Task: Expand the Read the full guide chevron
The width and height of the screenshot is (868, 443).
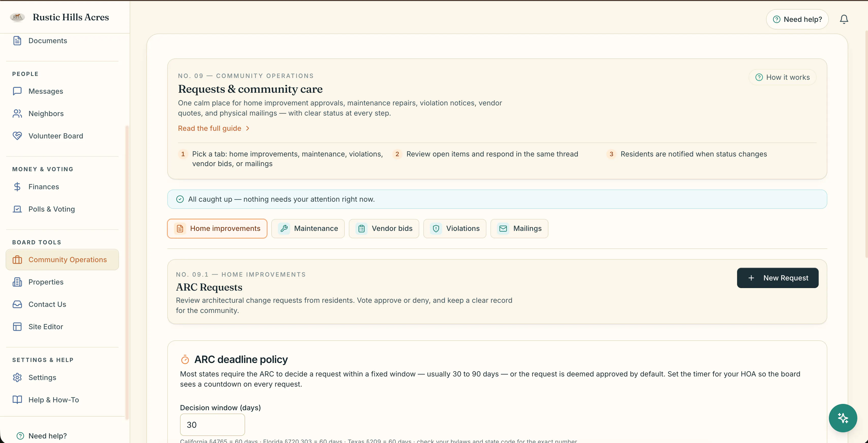Action: [x=248, y=129]
